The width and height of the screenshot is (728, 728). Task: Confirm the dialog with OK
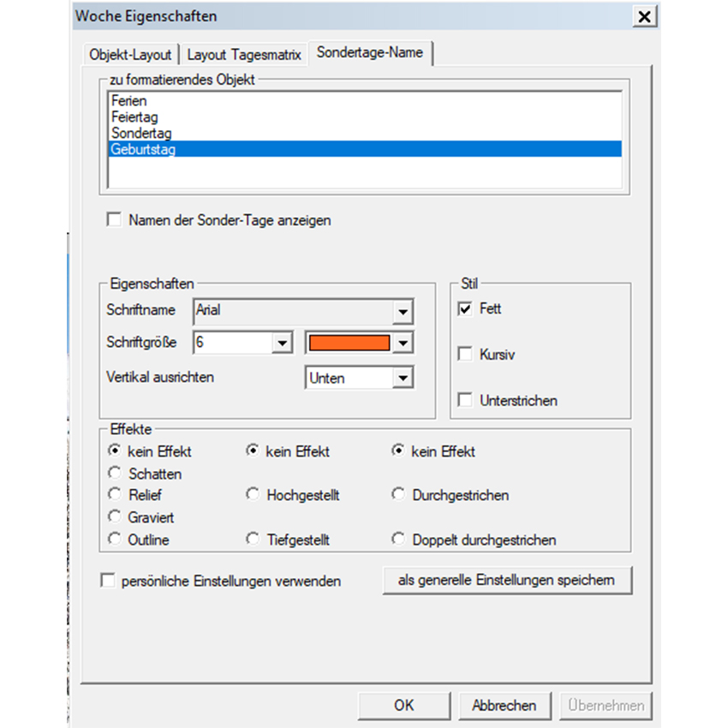(x=403, y=706)
